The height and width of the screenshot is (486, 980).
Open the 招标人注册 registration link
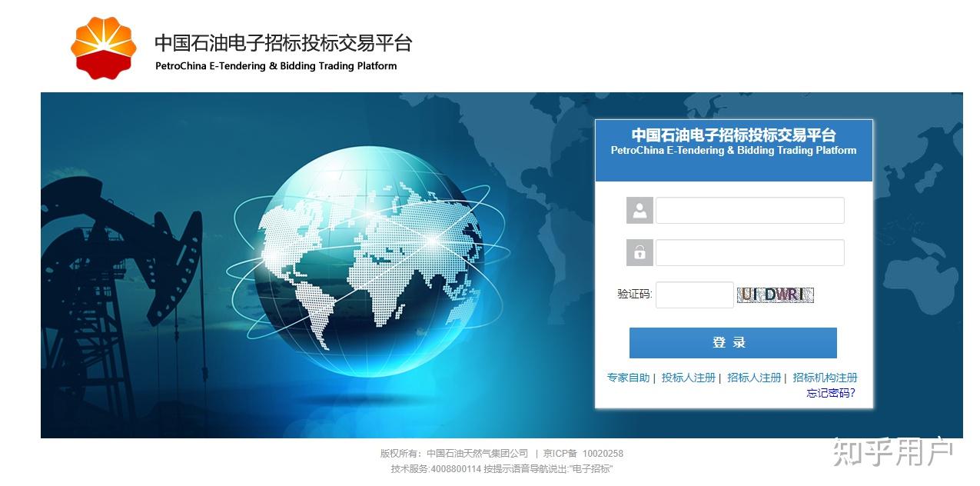(754, 378)
